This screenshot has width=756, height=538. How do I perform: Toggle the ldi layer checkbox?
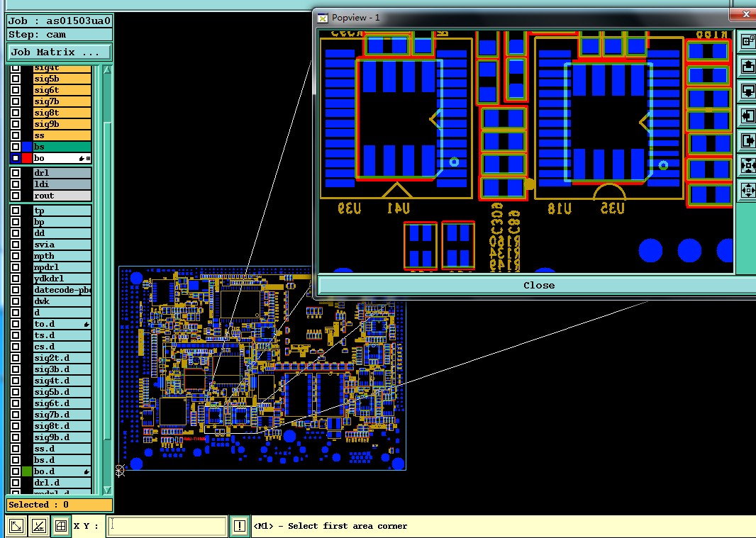coord(16,184)
